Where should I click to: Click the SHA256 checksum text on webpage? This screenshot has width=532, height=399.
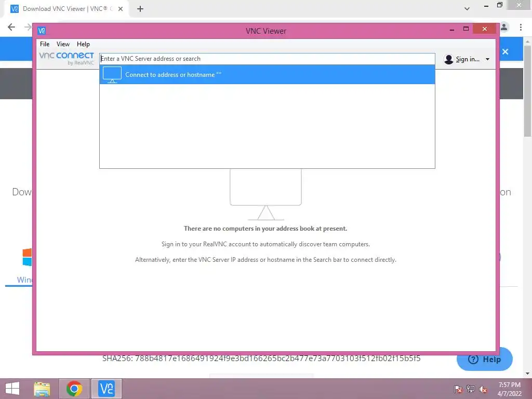pos(261,358)
